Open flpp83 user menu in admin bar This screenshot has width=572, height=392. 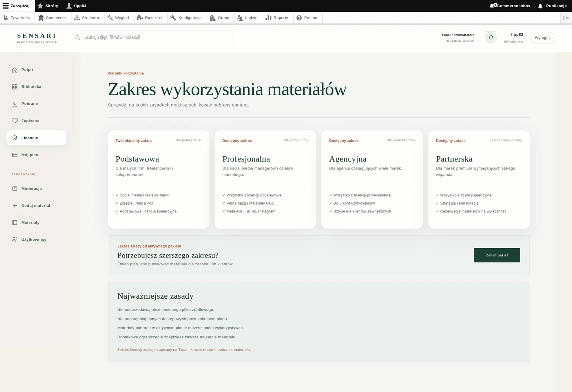(76, 6)
